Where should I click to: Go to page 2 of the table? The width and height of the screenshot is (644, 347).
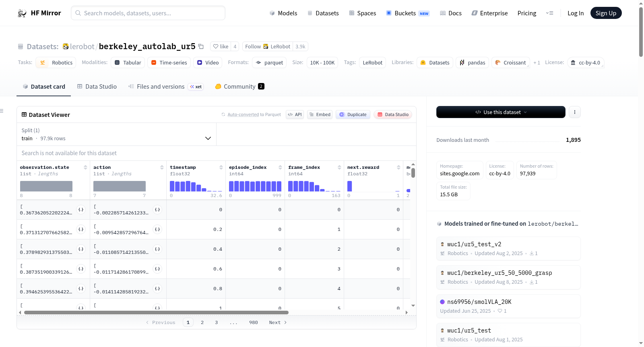202,322
